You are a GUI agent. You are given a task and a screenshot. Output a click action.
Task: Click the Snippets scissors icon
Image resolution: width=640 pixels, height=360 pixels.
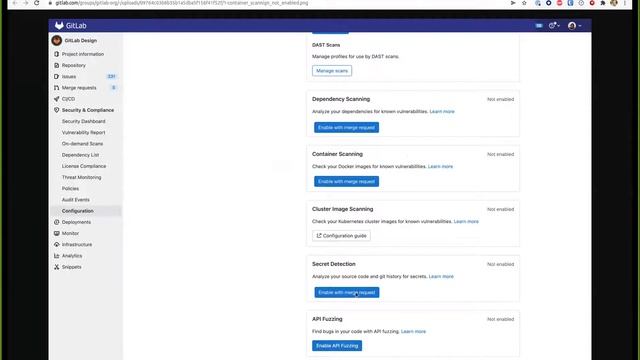tap(56, 267)
